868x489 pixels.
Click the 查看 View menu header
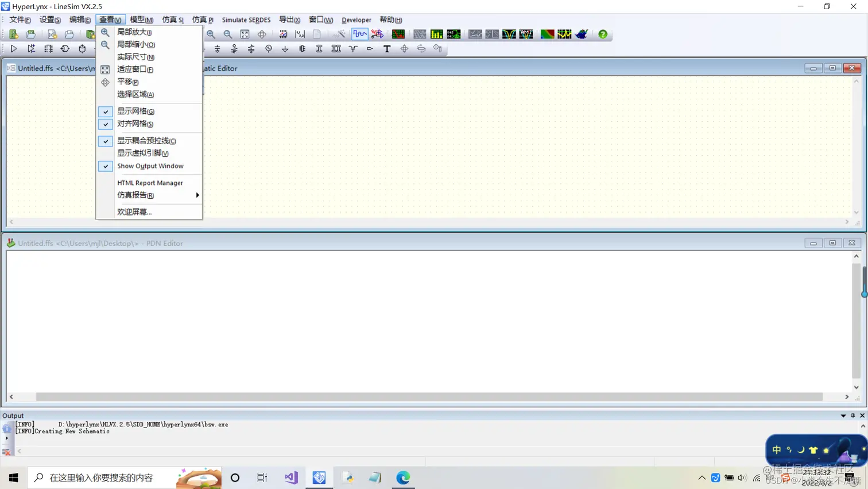(110, 20)
